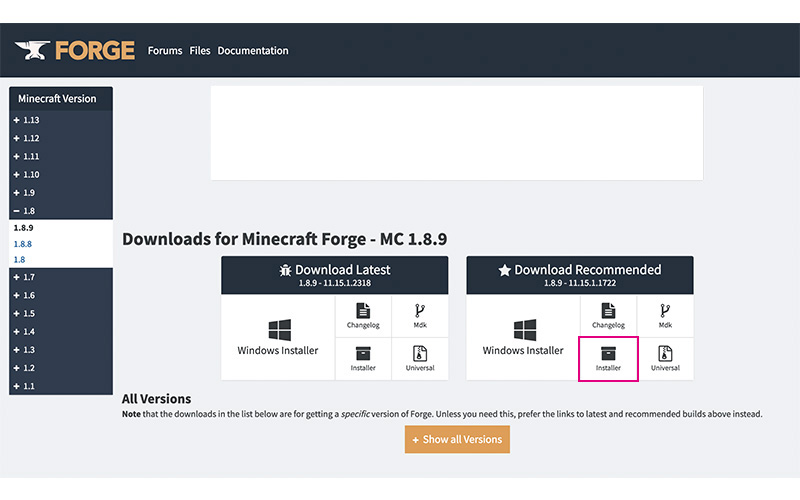Image resolution: width=800 pixels, height=500 pixels.
Task: Go to the Documentation page
Action: pyautogui.click(x=253, y=51)
